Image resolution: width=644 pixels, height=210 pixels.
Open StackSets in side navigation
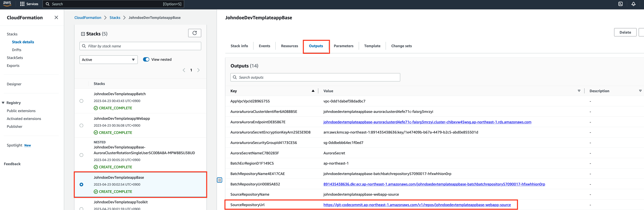[x=15, y=58]
